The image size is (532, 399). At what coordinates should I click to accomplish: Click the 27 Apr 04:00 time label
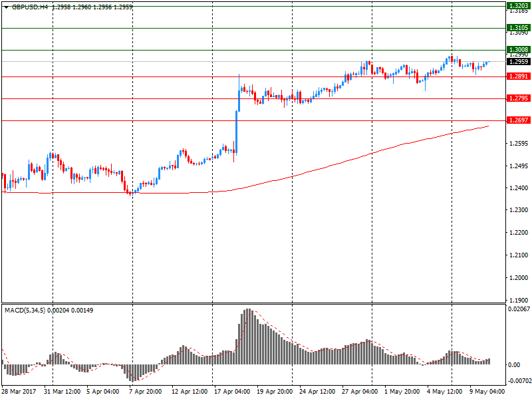pos(360,392)
